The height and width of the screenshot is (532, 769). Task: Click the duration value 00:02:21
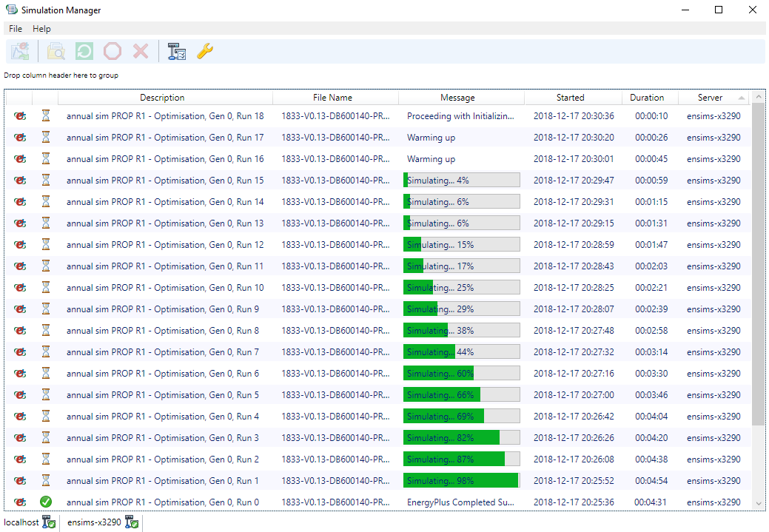tap(651, 288)
